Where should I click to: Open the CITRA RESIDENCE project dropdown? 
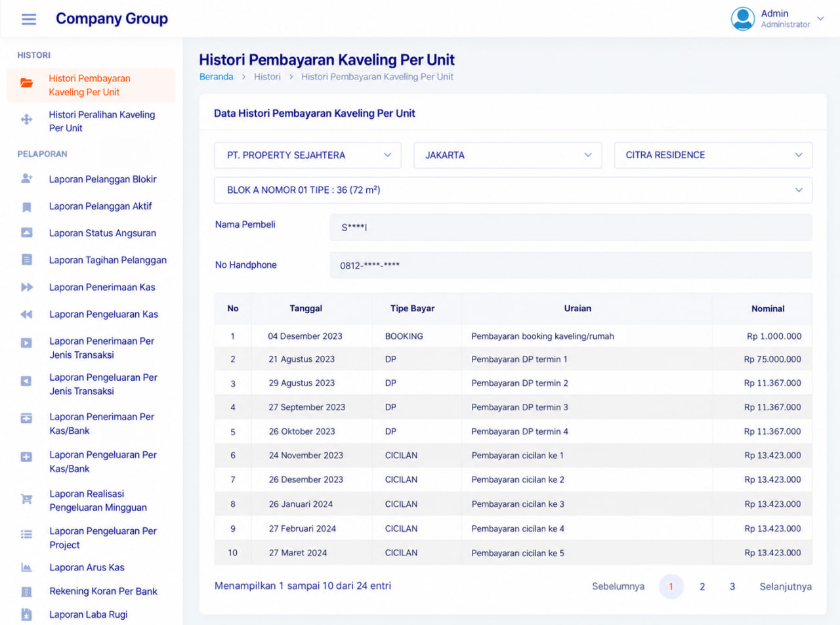tap(713, 155)
